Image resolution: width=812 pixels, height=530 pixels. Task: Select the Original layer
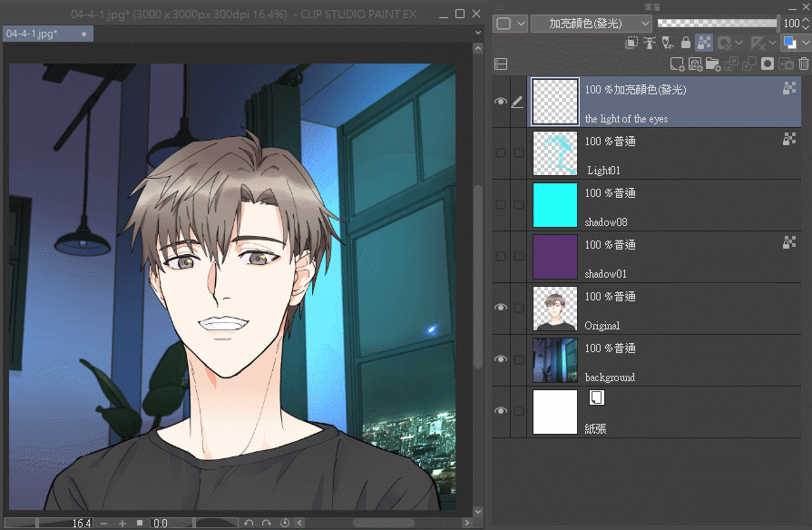[664, 309]
